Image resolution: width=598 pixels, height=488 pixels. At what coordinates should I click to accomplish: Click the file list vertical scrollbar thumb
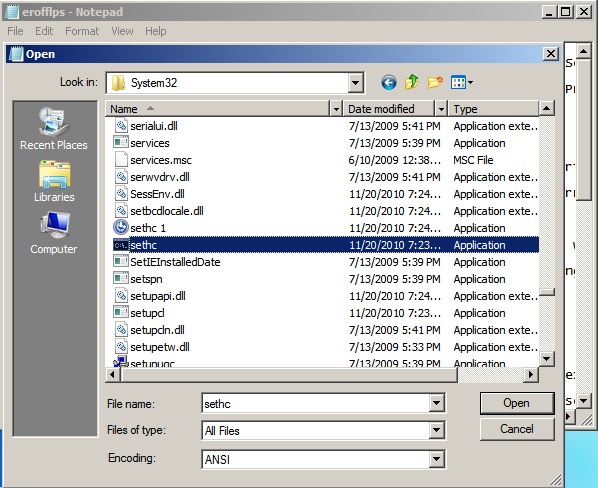(x=547, y=292)
